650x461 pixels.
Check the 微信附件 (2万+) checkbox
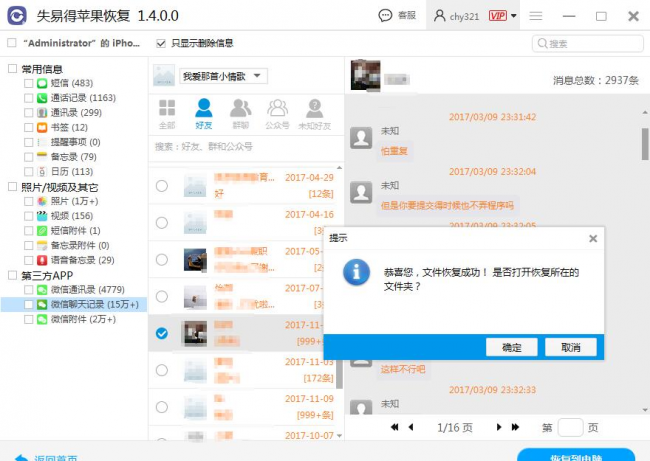coord(29,320)
